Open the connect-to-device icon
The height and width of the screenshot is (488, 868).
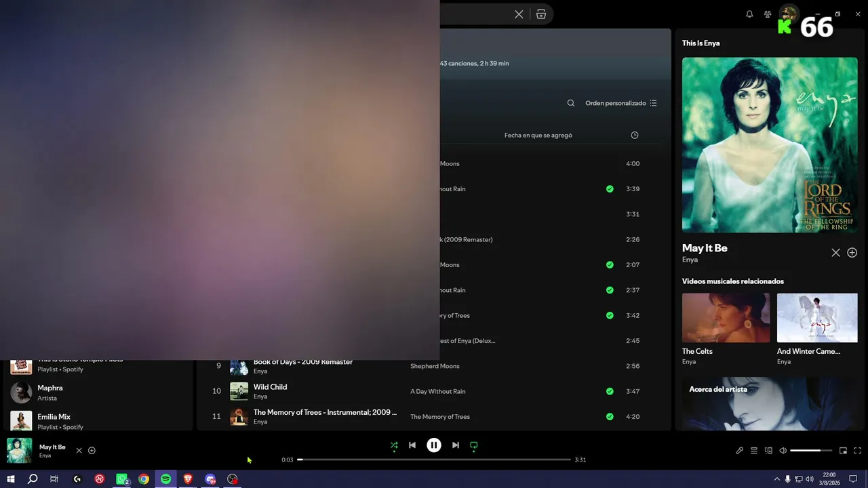769,451
